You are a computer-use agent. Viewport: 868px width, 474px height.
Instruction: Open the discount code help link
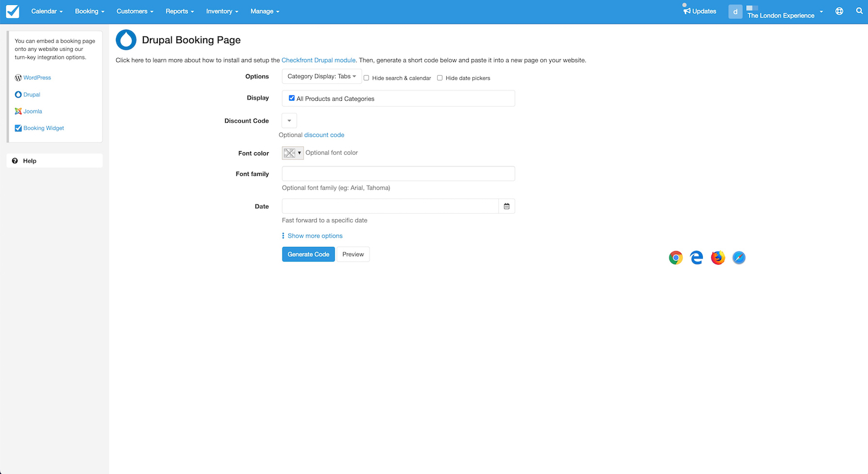pyautogui.click(x=324, y=135)
